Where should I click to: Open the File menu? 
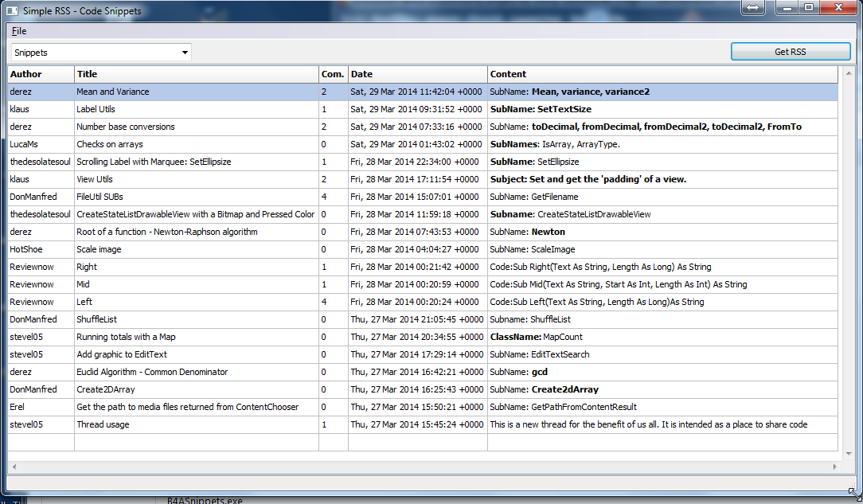[x=19, y=31]
